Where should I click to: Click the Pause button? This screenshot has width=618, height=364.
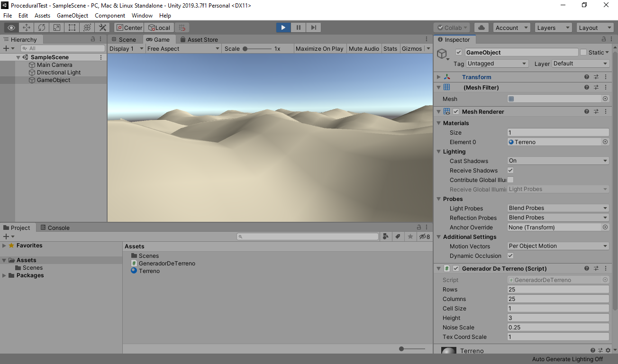(x=299, y=27)
